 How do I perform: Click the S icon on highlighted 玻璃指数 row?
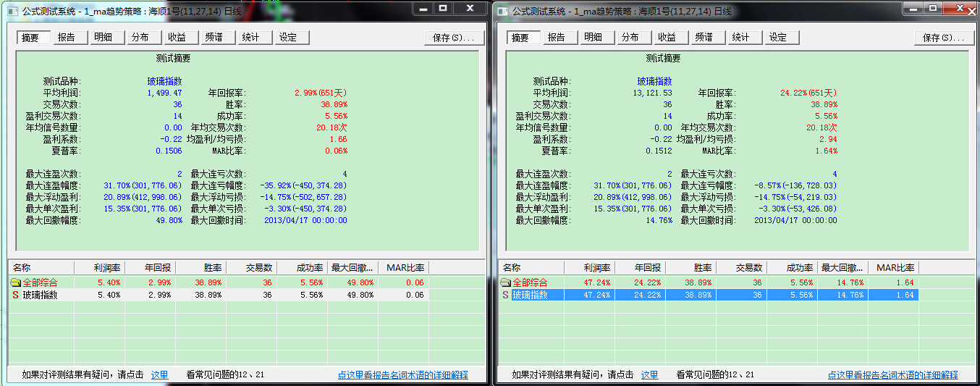[x=505, y=295]
